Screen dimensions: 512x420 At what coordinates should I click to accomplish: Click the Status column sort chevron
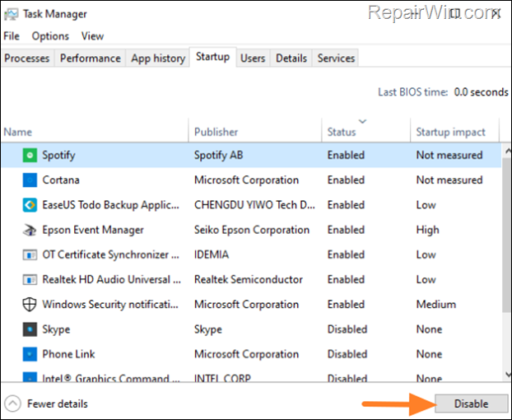pyautogui.click(x=362, y=122)
